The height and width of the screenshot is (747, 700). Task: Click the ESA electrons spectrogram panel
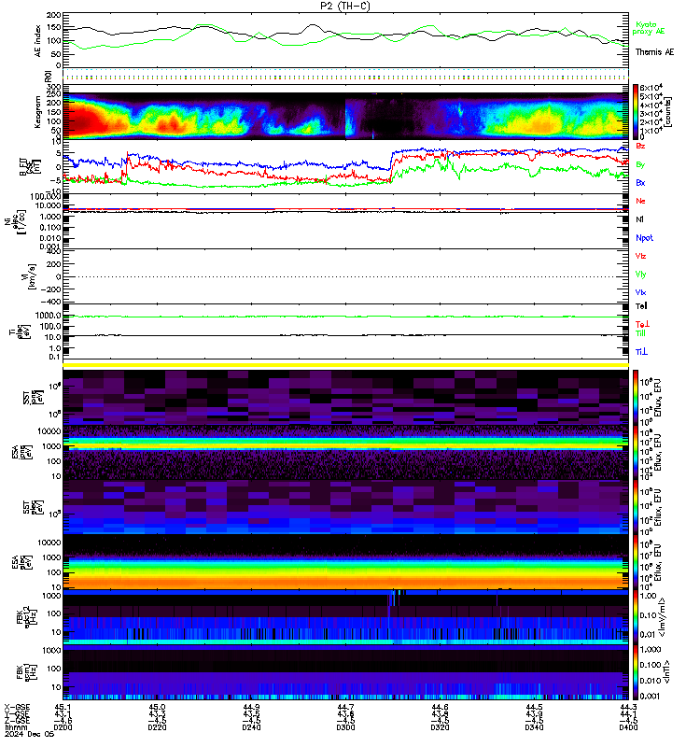click(x=345, y=562)
